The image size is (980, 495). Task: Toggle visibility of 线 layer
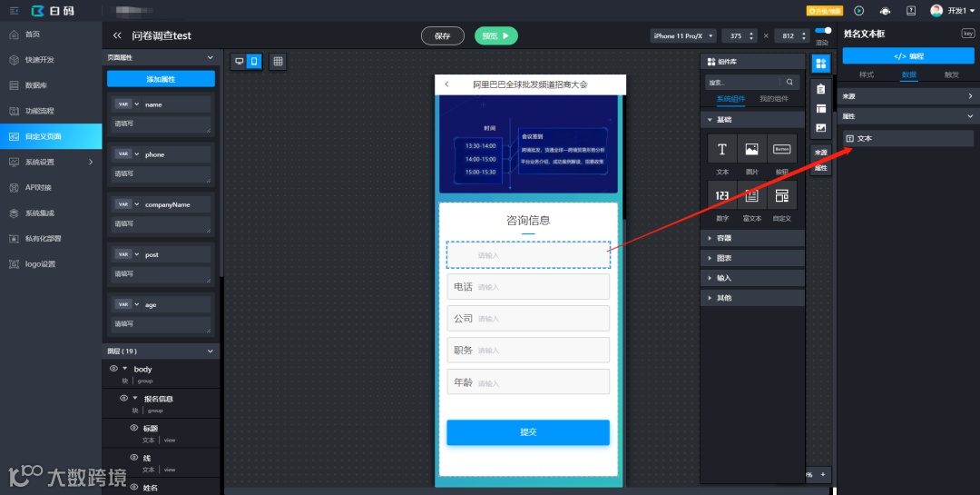click(133, 458)
